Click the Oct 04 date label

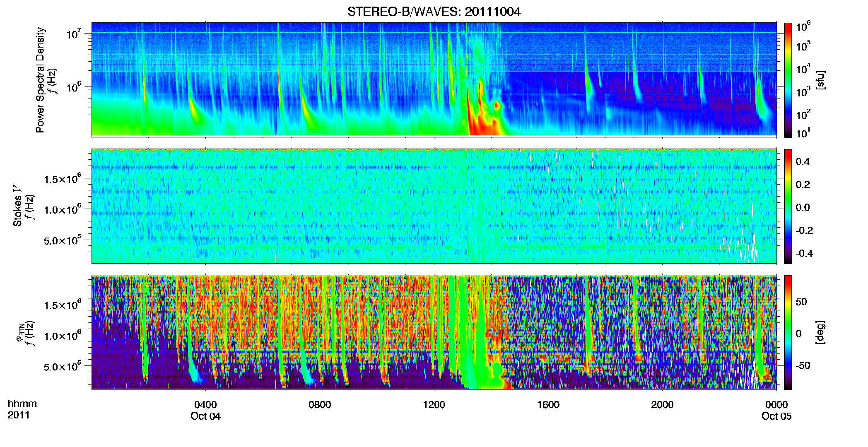[x=205, y=416]
